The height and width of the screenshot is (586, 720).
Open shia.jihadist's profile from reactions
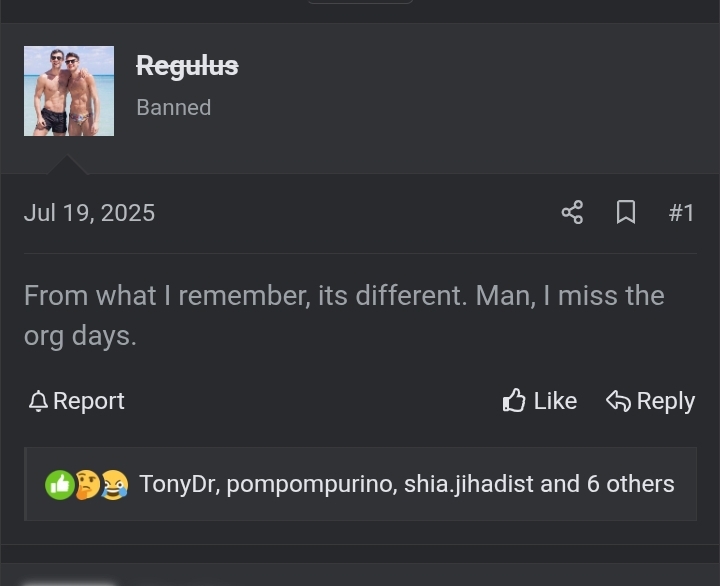point(468,484)
